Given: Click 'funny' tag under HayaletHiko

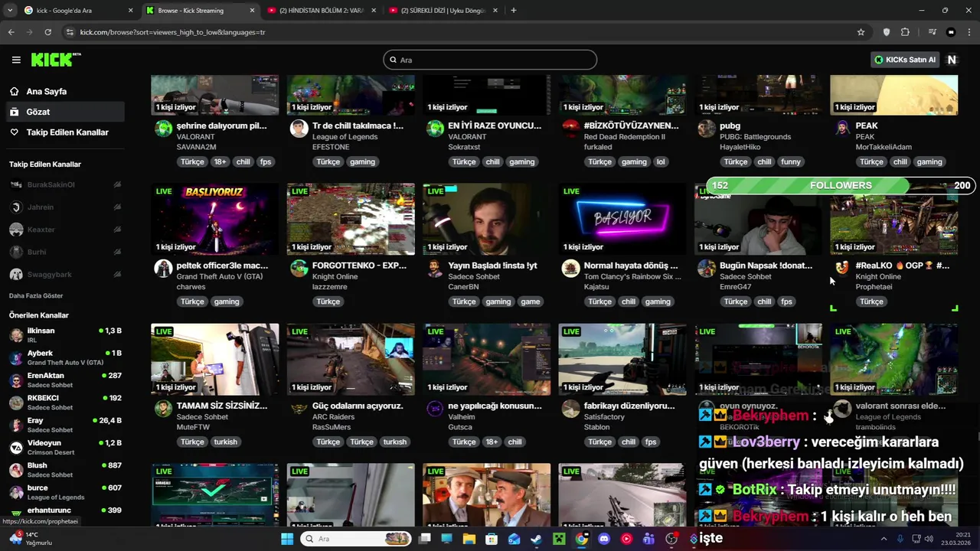Looking at the screenshot, I should click(x=791, y=161).
